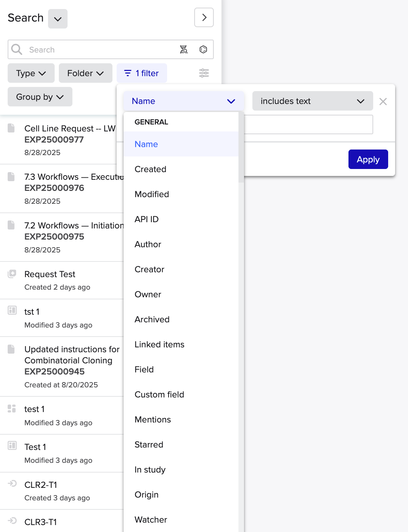Open the Folder filter dropdown
The height and width of the screenshot is (532, 408).
(x=85, y=73)
